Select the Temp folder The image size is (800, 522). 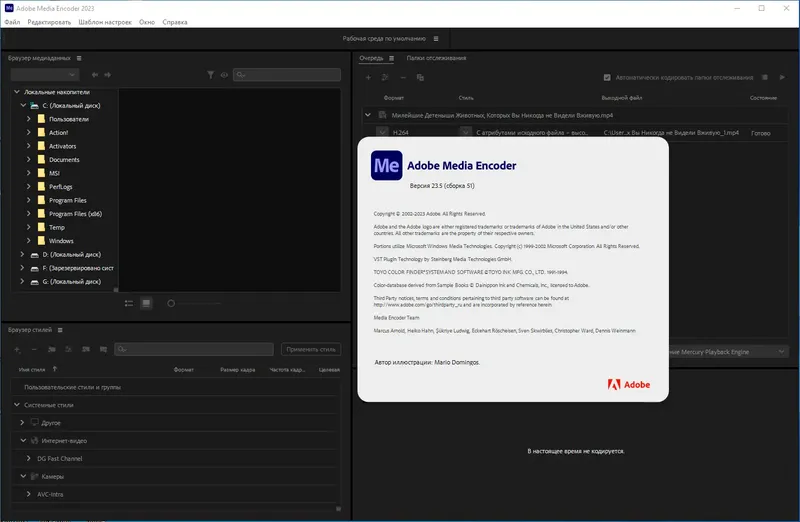57,228
